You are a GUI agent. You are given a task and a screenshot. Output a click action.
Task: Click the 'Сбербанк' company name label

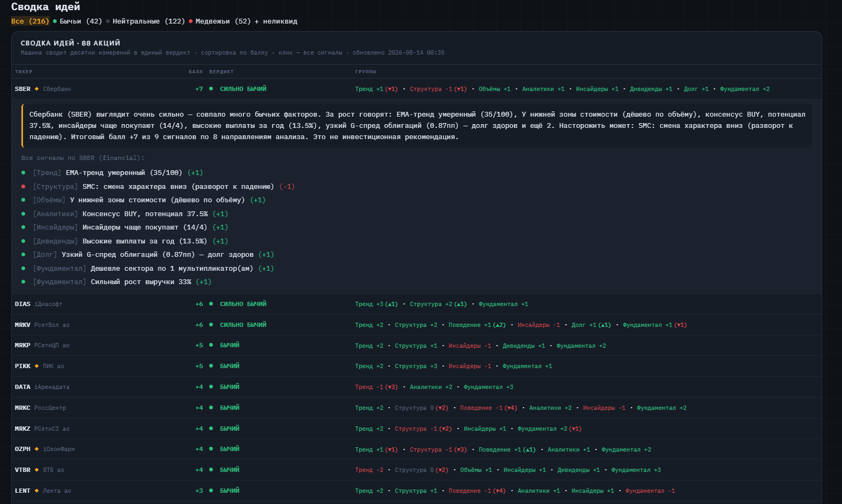pyautogui.click(x=57, y=89)
